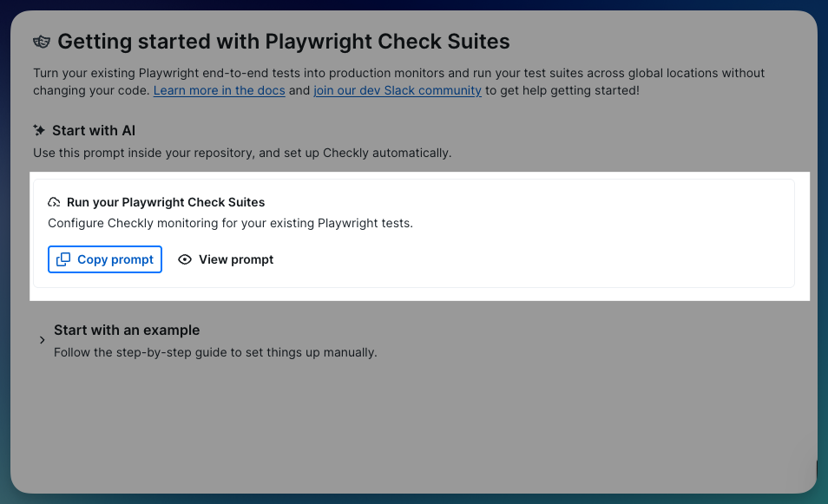Click the copy icon inside Copy prompt
Screen dimensions: 828x504
pyautogui.click(x=63, y=259)
